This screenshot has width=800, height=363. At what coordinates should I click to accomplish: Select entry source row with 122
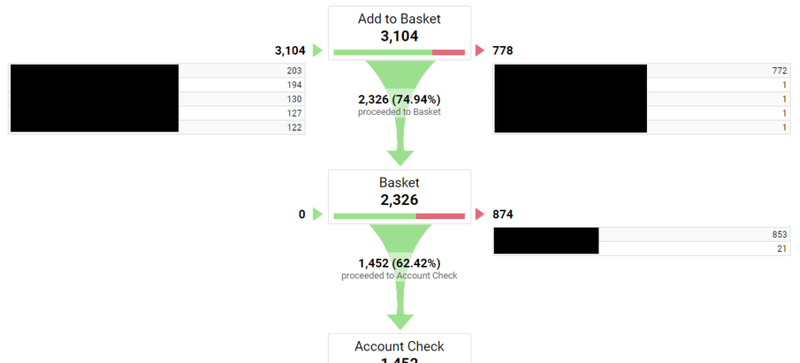(157, 128)
